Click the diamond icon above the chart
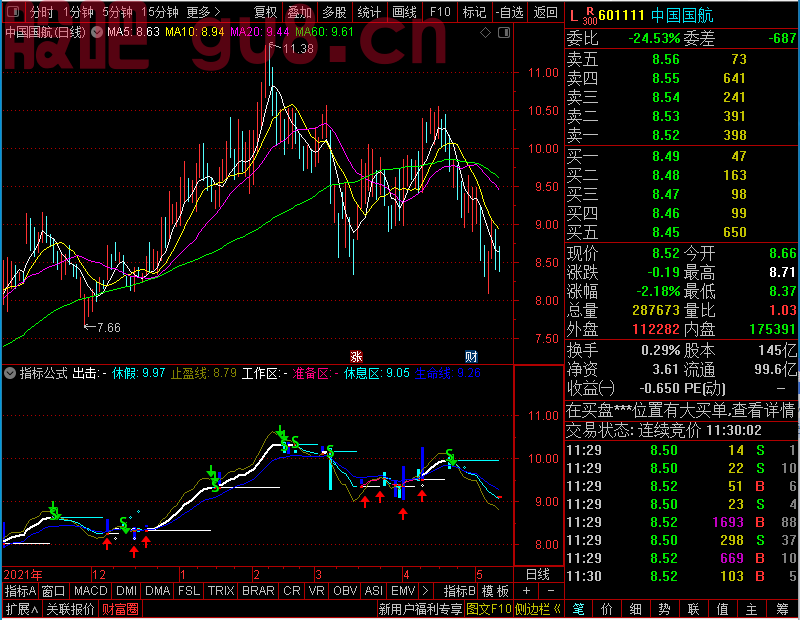800x620 pixels. coord(486,33)
